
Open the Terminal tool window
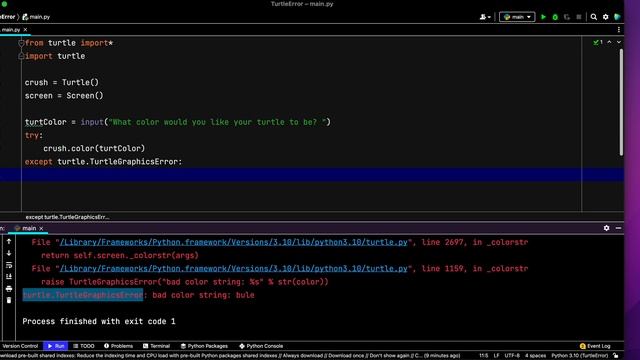coord(156,346)
